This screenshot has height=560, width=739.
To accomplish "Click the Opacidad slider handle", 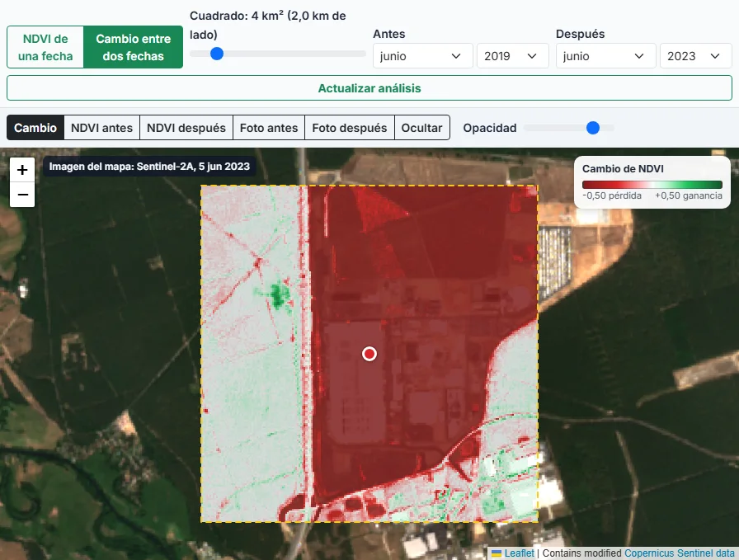I will tap(592, 128).
